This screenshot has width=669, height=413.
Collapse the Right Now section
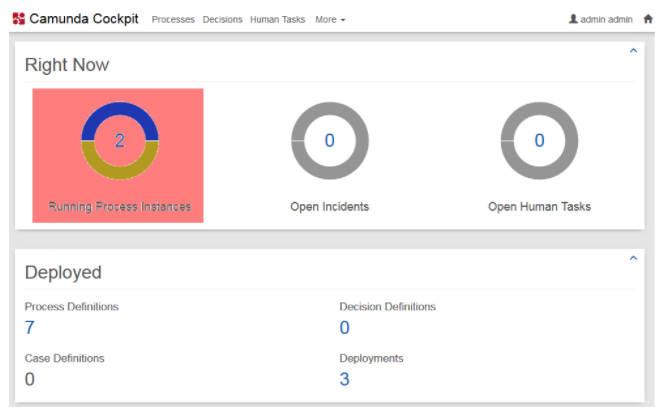(633, 51)
